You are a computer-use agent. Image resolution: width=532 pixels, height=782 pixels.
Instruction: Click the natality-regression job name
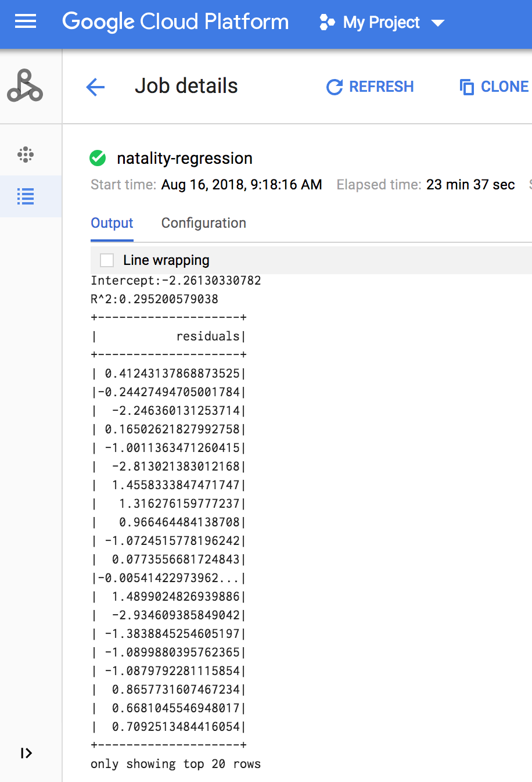coord(185,158)
